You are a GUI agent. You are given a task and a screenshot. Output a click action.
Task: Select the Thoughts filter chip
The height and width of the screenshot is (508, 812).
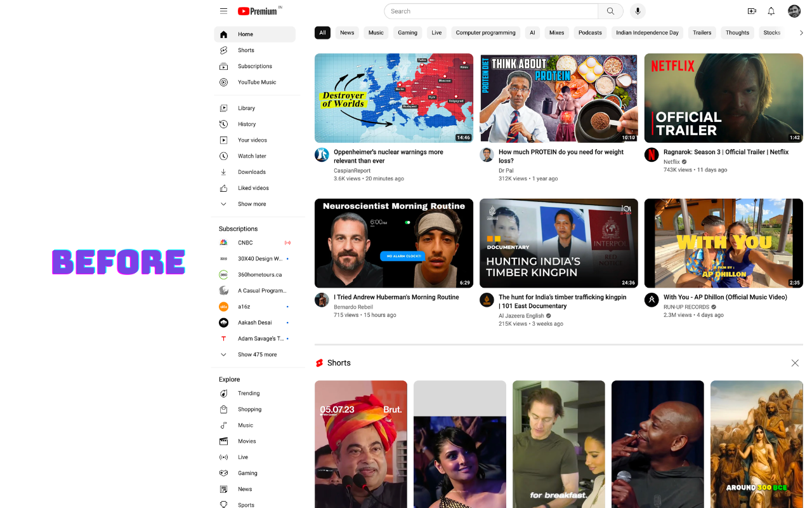737,32
